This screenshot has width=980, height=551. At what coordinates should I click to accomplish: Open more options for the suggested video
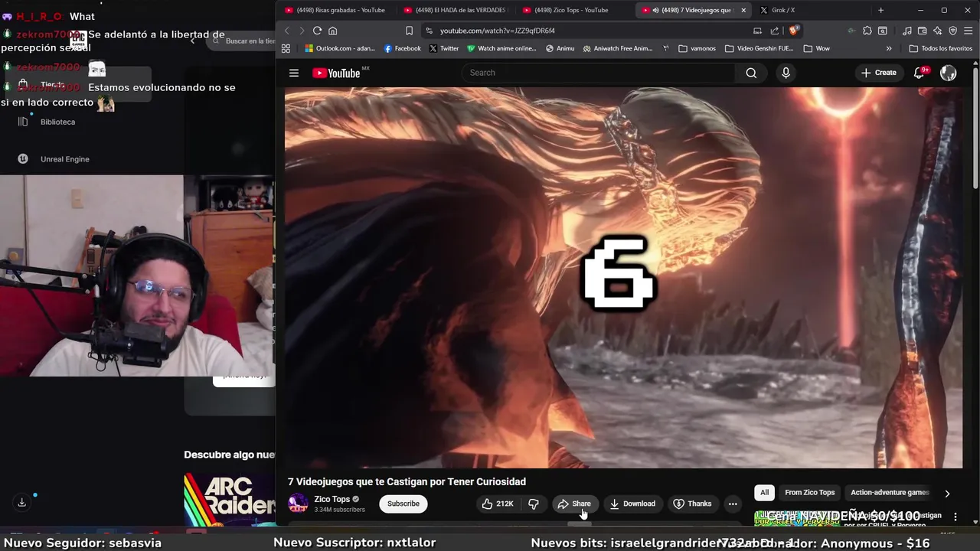point(955,517)
